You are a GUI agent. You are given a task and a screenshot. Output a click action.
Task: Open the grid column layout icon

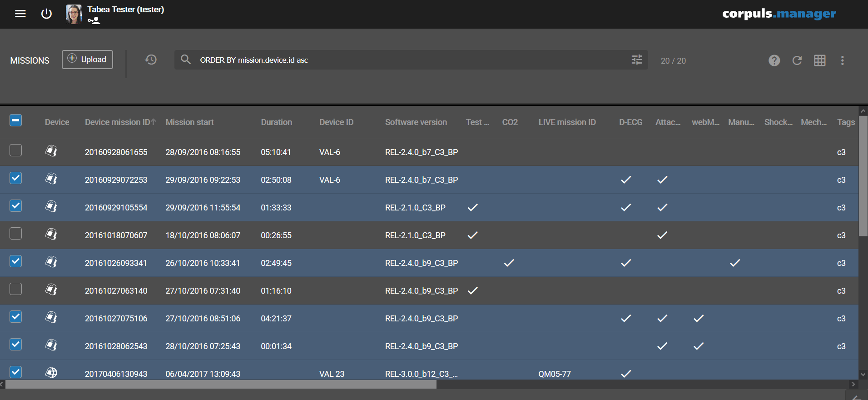click(x=819, y=60)
